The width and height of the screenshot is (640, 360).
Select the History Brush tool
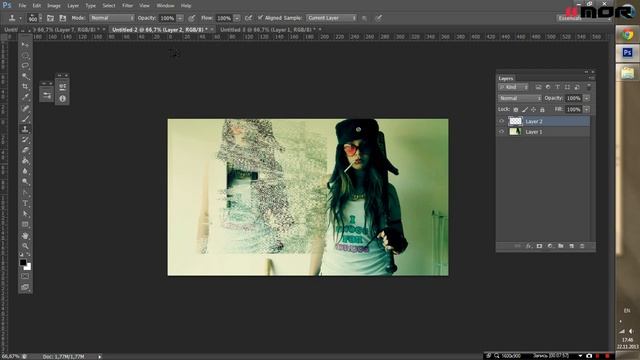pos(25,140)
